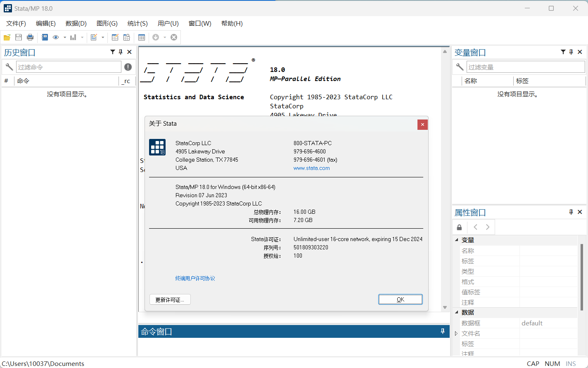Screen dimensions: 588x368
Task: Close the 历史窗口 panel
Action: (129, 52)
